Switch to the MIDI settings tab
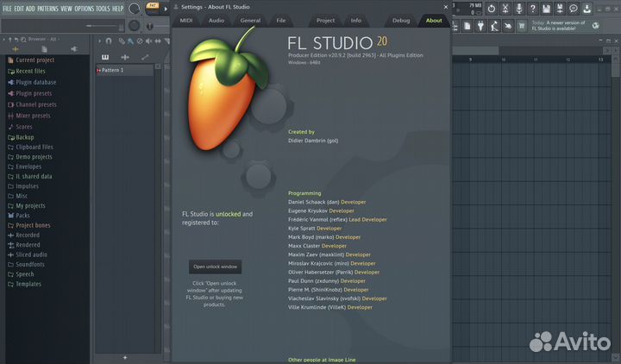 pyautogui.click(x=186, y=20)
